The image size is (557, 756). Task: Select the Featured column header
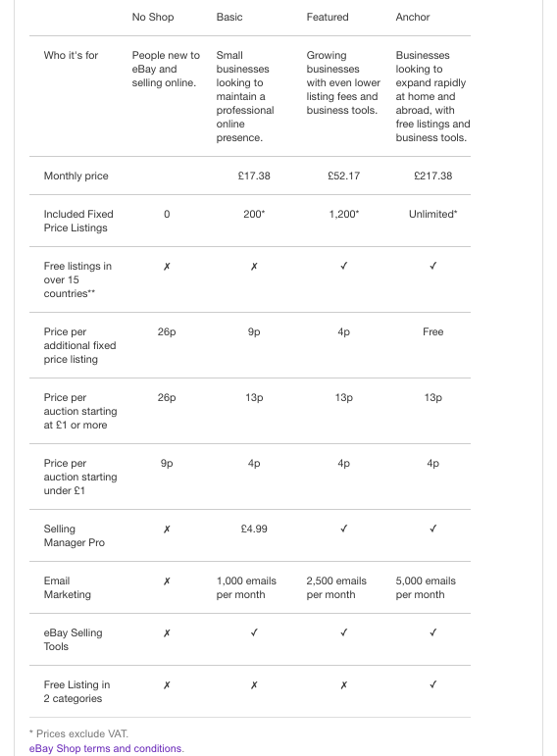pyautogui.click(x=328, y=17)
